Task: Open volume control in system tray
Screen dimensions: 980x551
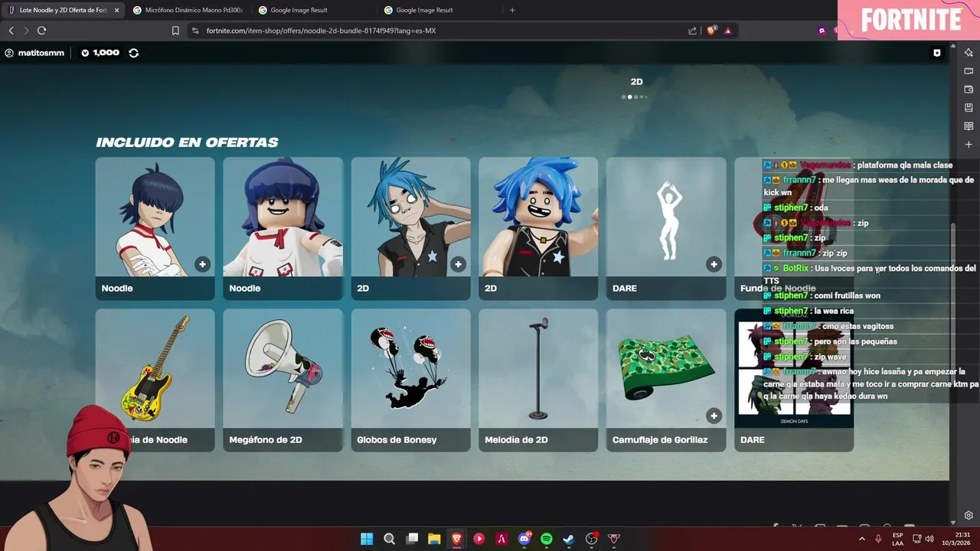Action: 929,539
